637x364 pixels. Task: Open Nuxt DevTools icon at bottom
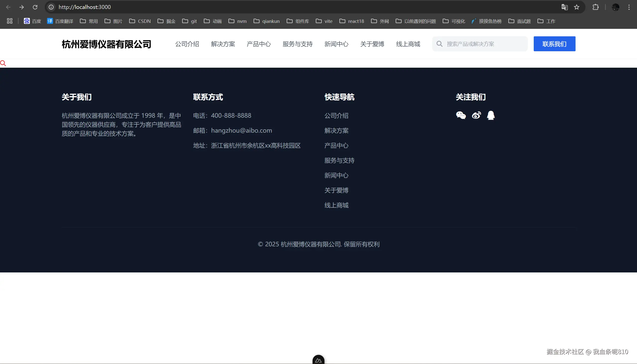318,360
